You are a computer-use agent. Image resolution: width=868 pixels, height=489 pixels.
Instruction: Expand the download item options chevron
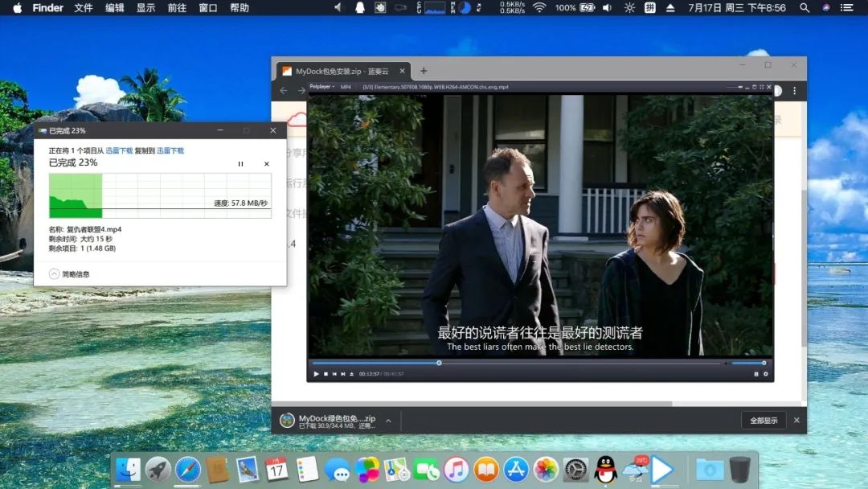[x=389, y=421]
